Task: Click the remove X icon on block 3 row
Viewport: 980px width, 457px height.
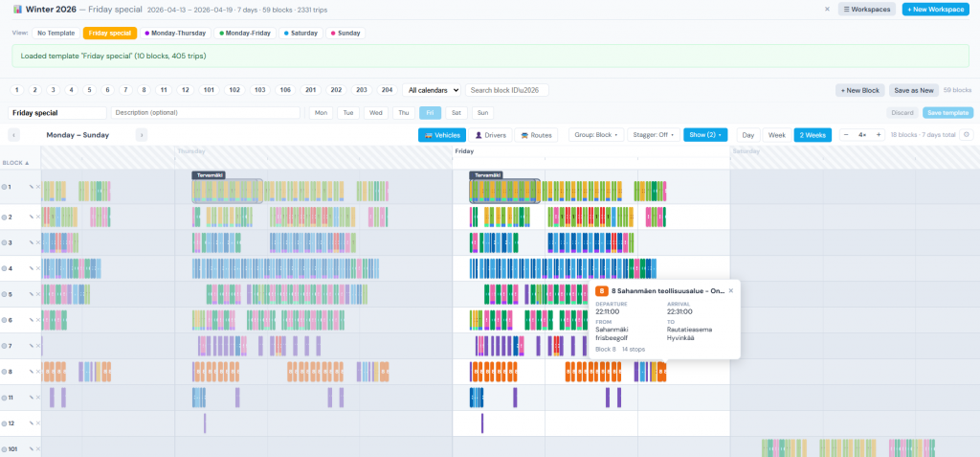Action: 38,242
